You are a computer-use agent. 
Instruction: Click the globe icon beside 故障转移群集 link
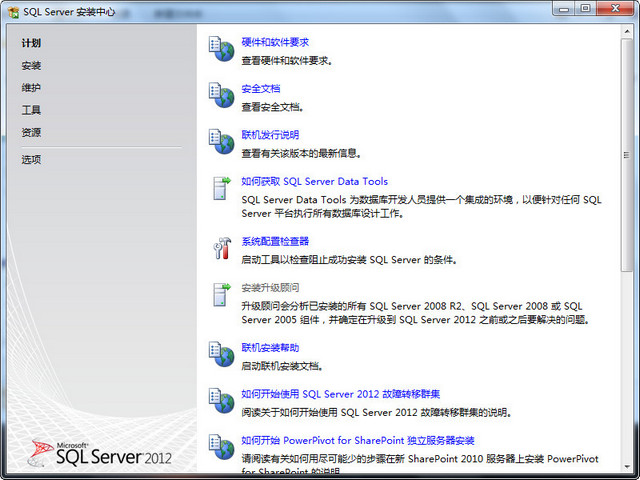pos(221,400)
